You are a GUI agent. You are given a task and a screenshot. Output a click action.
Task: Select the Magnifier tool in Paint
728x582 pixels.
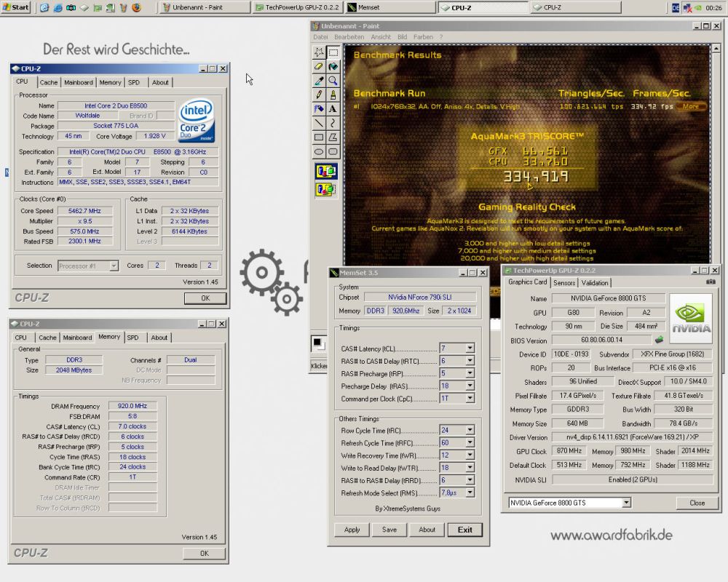(x=333, y=81)
